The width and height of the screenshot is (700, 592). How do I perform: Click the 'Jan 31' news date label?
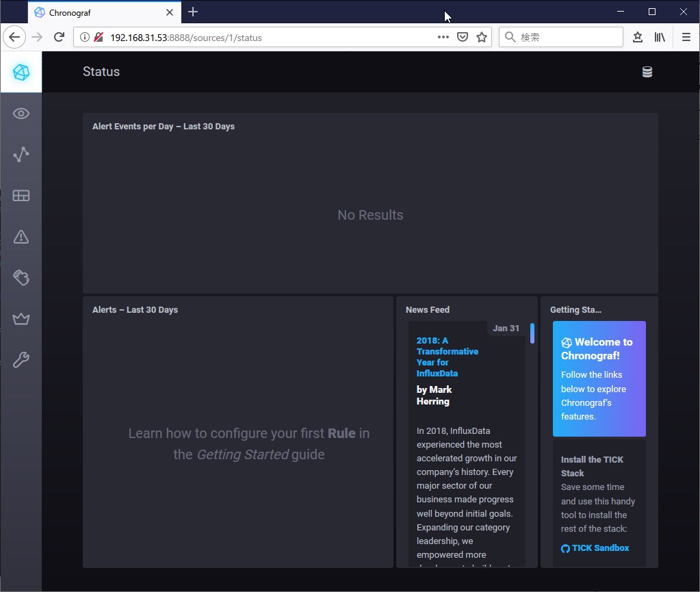[506, 328]
